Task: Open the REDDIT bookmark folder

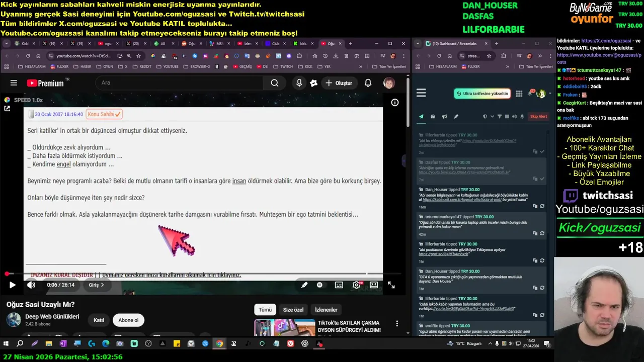Action: click(141, 66)
